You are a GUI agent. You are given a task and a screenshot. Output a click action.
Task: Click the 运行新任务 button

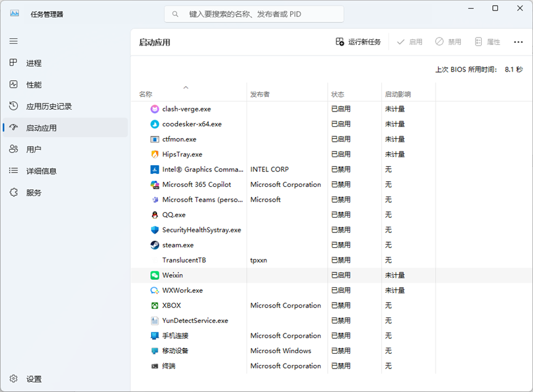(x=358, y=42)
